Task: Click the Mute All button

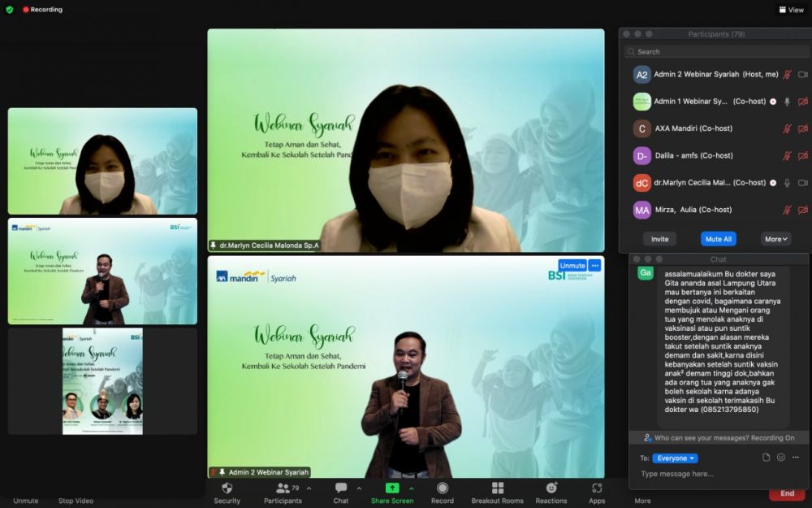Action: pyautogui.click(x=718, y=239)
